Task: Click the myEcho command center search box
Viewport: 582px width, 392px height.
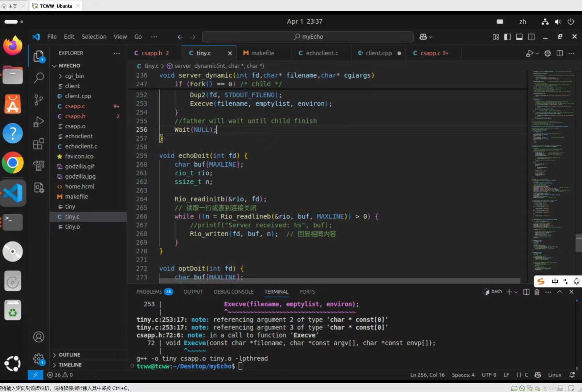Action: [x=308, y=37]
